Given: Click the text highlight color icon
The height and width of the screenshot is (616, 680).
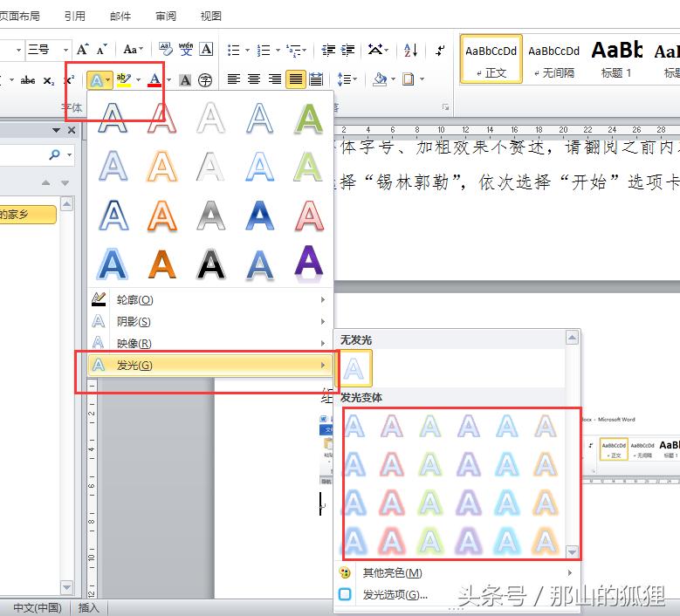Looking at the screenshot, I should 123,80.
